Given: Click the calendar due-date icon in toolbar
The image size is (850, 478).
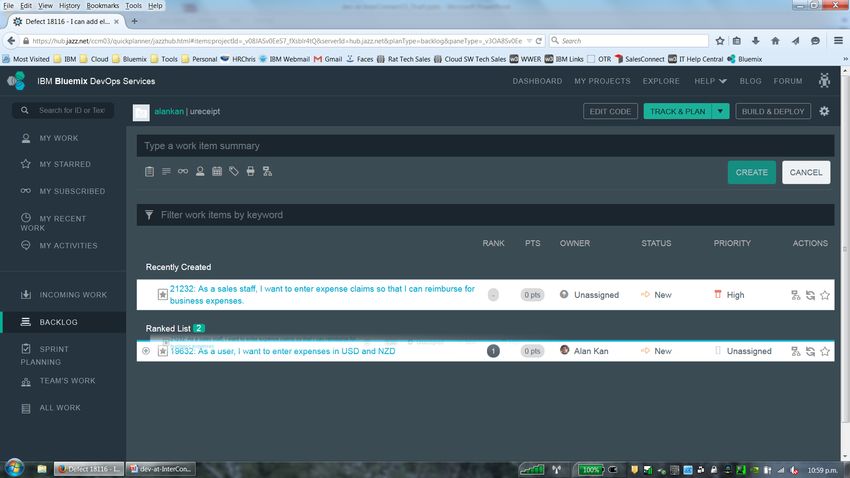Looking at the screenshot, I should (217, 171).
